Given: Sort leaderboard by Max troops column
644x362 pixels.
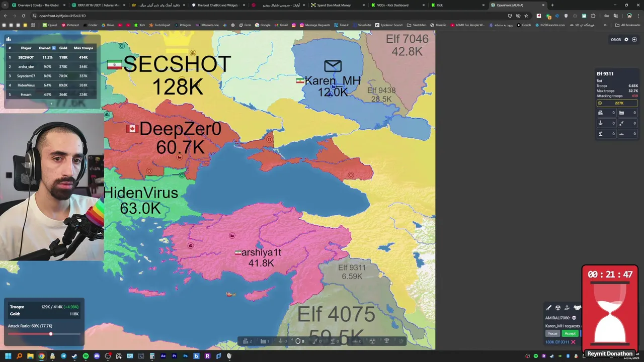Looking at the screenshot, I should [83, 48].
